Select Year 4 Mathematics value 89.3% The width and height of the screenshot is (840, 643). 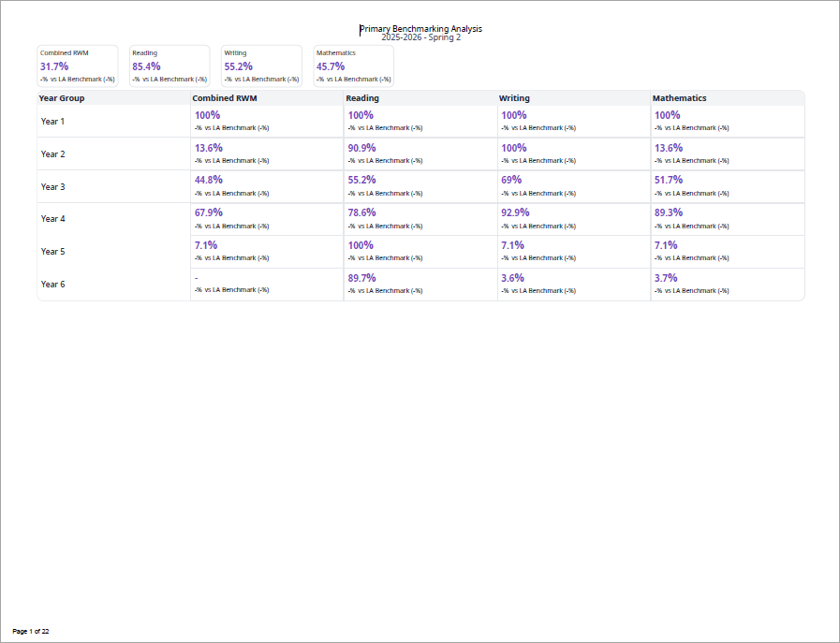click(669, 212)
